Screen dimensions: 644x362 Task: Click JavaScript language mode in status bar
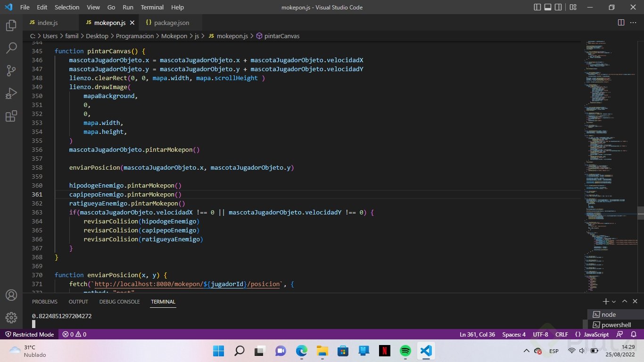[596, 334]
